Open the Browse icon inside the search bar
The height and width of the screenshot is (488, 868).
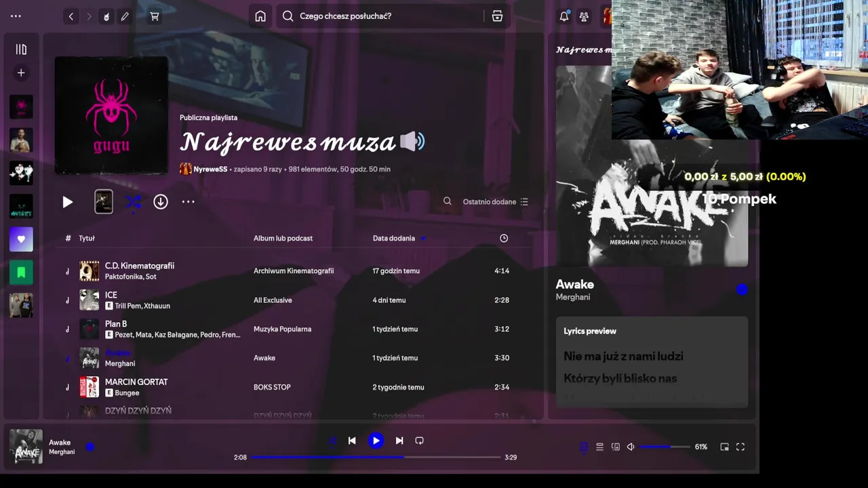[497, 16]
